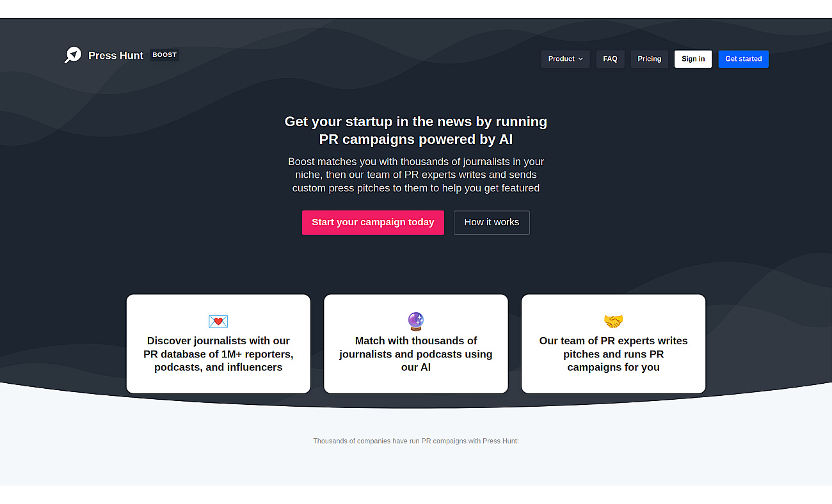Click the How it works button

[492, 223]
